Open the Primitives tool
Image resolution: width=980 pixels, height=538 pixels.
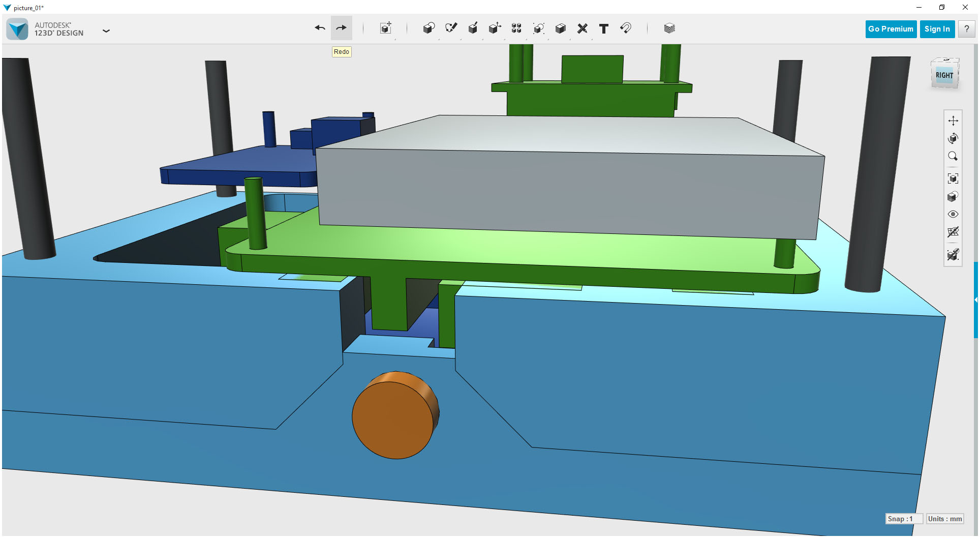428,29
